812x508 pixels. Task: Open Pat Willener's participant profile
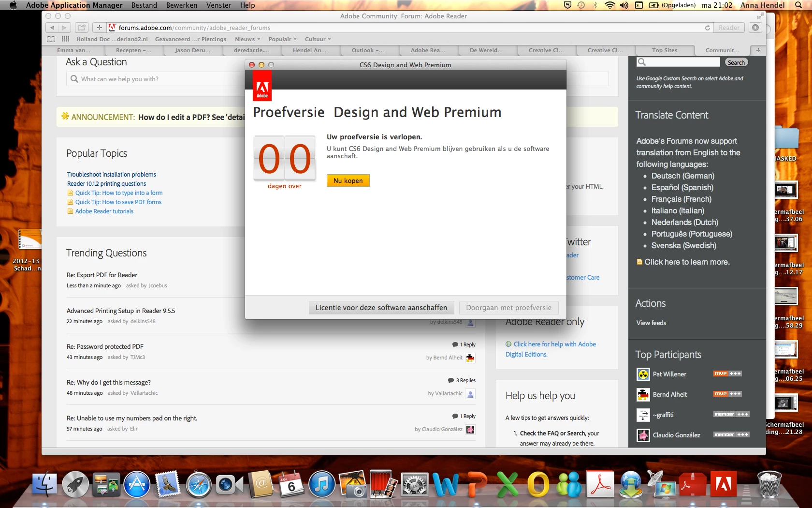[x=669, y=374]
